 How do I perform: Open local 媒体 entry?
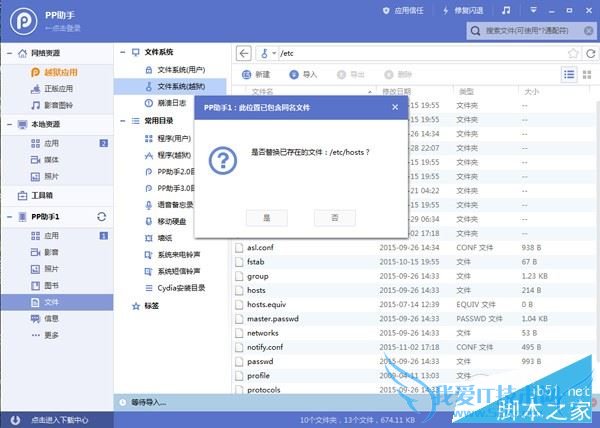45,160
